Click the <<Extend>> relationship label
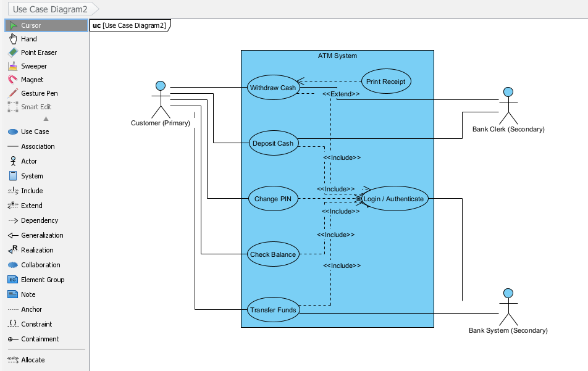The width and height of the screenshot is (588, 371). pyautogui.click(x=341, y=94)
